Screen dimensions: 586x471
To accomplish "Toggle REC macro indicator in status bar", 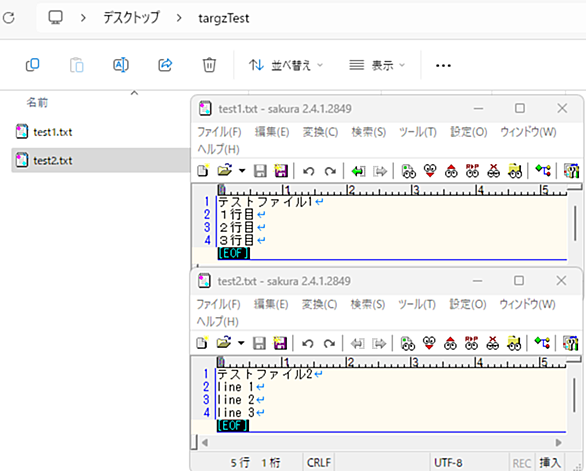I will [x=521, y=463].
